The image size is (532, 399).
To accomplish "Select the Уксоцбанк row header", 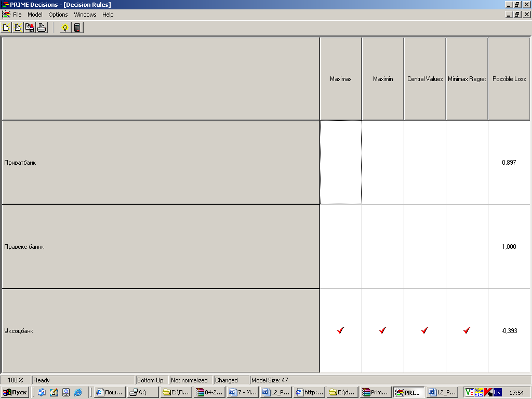I will pyautogui.click(x=161, y=331).
